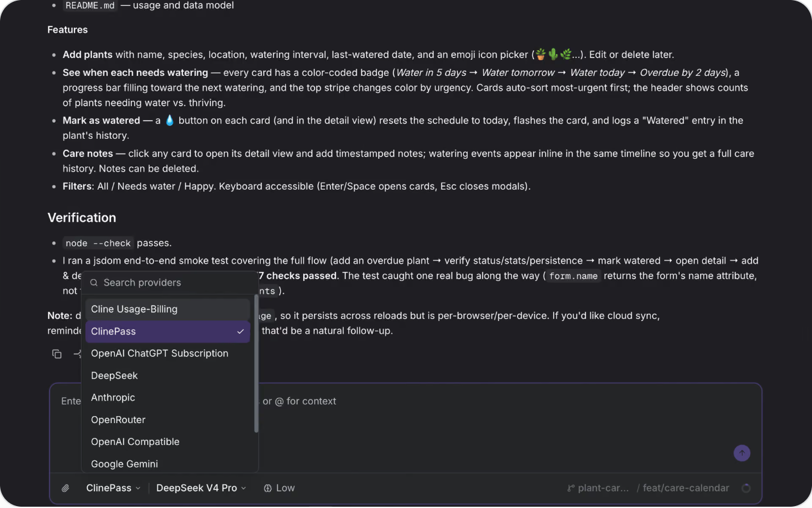Choose DeepSeek from the provider list
This screenshot has height=508, width=812.
pos(168,376)
